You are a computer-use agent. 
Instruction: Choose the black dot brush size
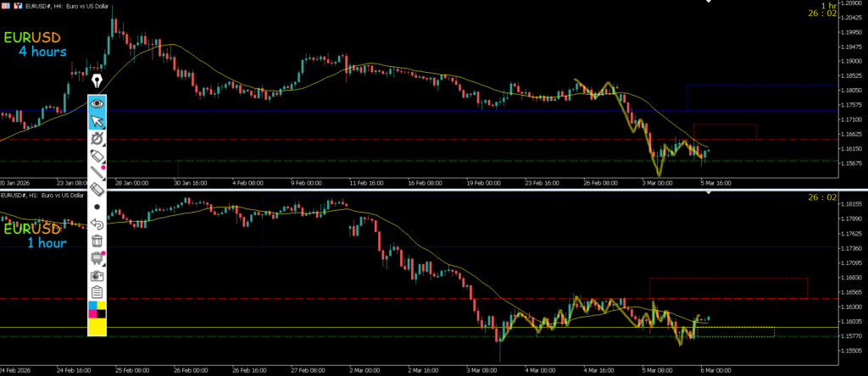point(97,207)
